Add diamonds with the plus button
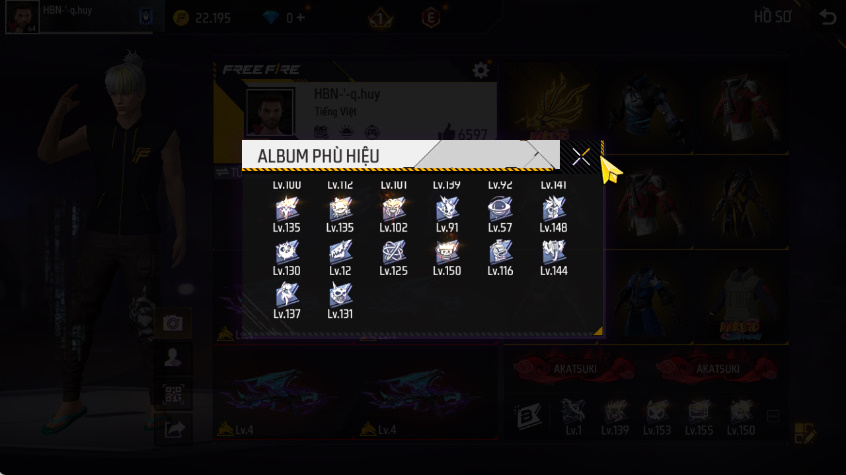The width and height of the screenshot is (846, 475). [x=300, y=18]
